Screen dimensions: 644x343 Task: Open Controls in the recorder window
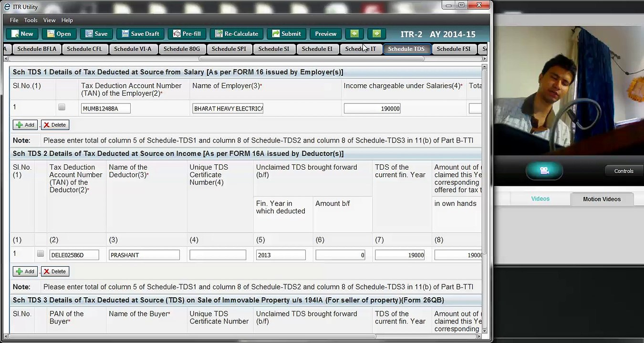point(623,171)
